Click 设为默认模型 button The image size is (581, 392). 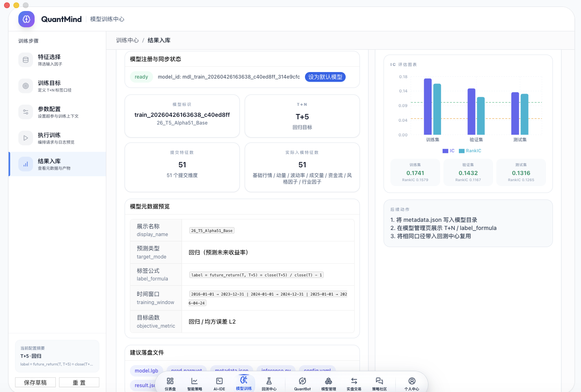click(x=325, y=77)
